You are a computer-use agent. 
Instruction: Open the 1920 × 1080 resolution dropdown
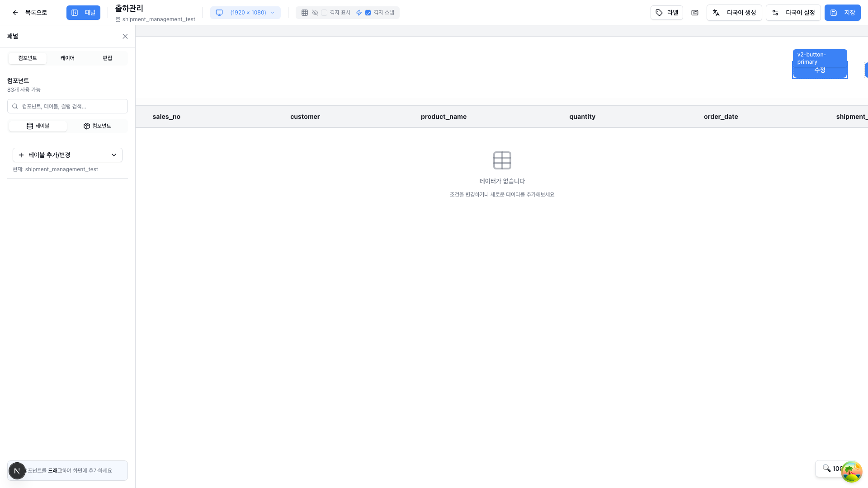pos(245,13)
